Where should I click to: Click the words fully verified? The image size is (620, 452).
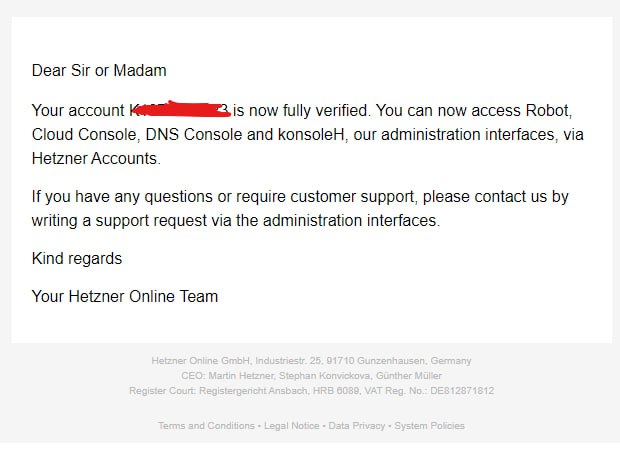tap(325, 110)
